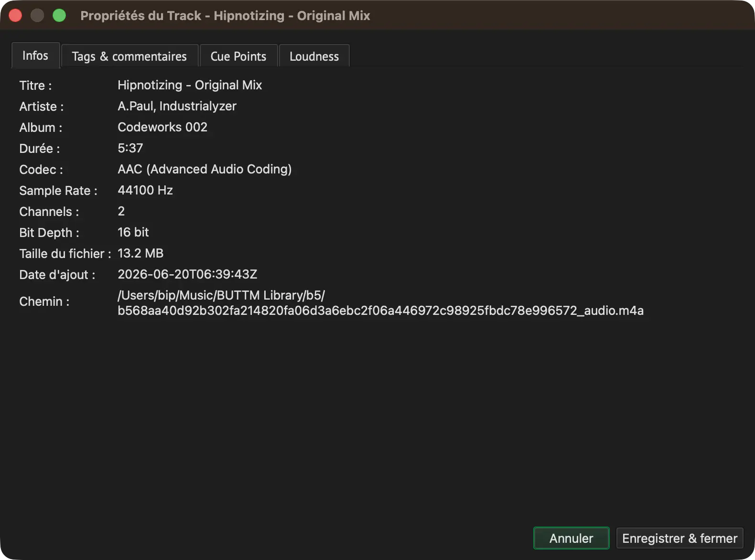Click the Titre : label

(35, 86)
